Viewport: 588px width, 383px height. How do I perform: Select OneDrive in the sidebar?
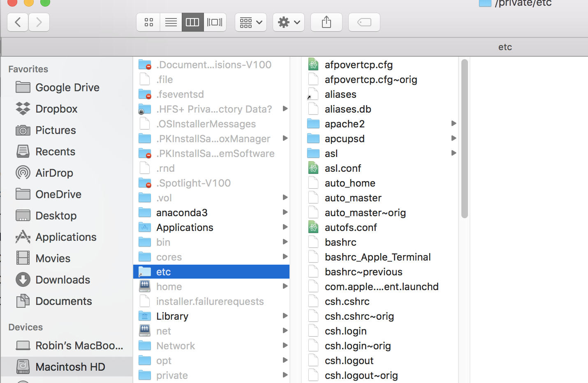coord(59,194)
